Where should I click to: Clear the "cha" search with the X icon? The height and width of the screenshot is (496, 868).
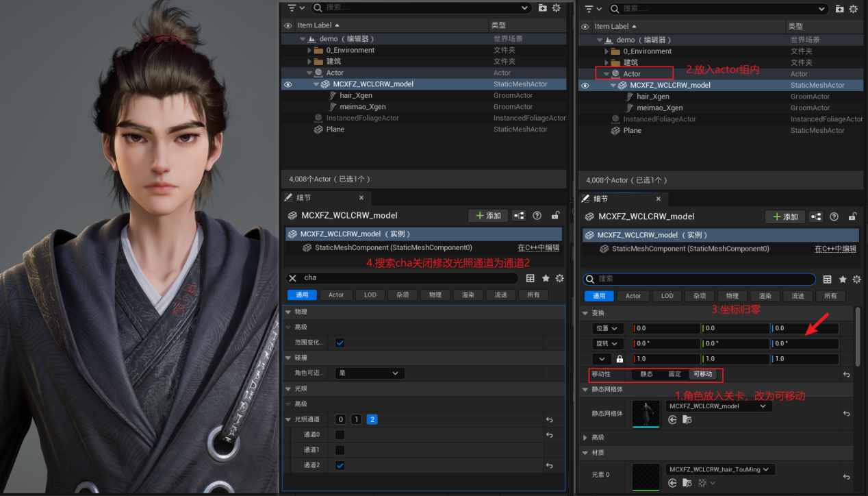(292, 278)
